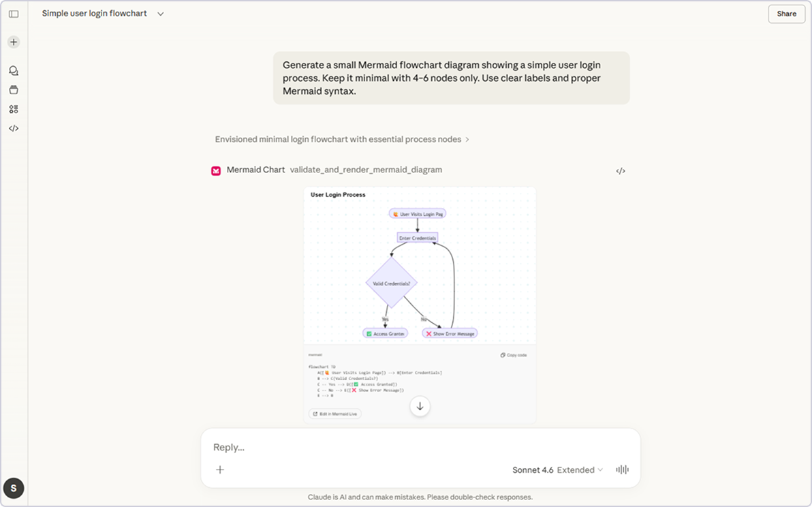Expand the chat title dropdown chevron
Image resolution: width=812 pixels, height=507 pixels.
click(161, 14)
